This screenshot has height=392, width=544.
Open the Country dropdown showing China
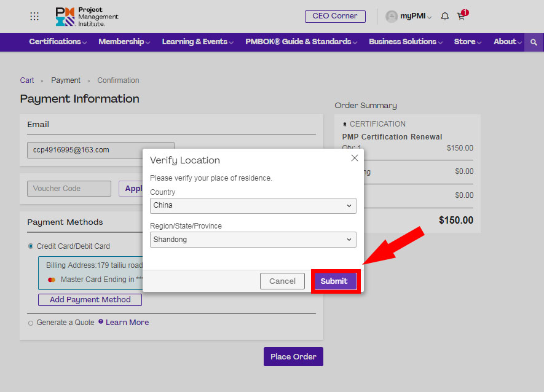[x=253, y=206]
